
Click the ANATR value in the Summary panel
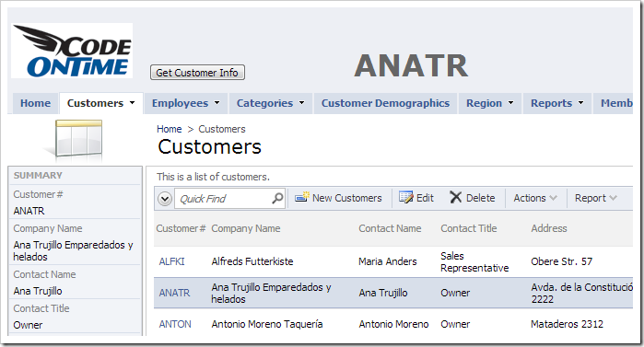pyautogui.click(x=29, y=211)
